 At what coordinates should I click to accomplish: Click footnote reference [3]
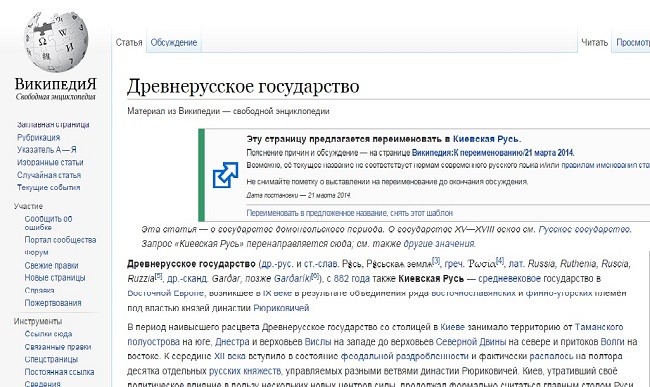click(x=436, y=261)
